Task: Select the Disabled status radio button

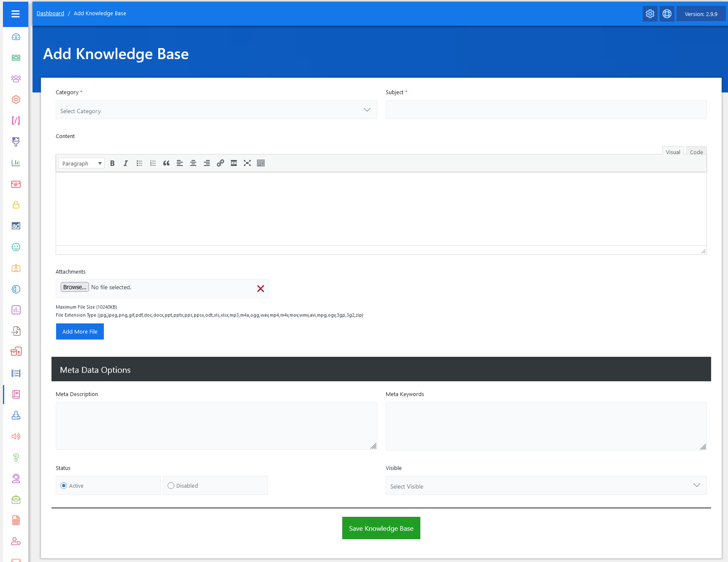Action: [x=171, y=486]
